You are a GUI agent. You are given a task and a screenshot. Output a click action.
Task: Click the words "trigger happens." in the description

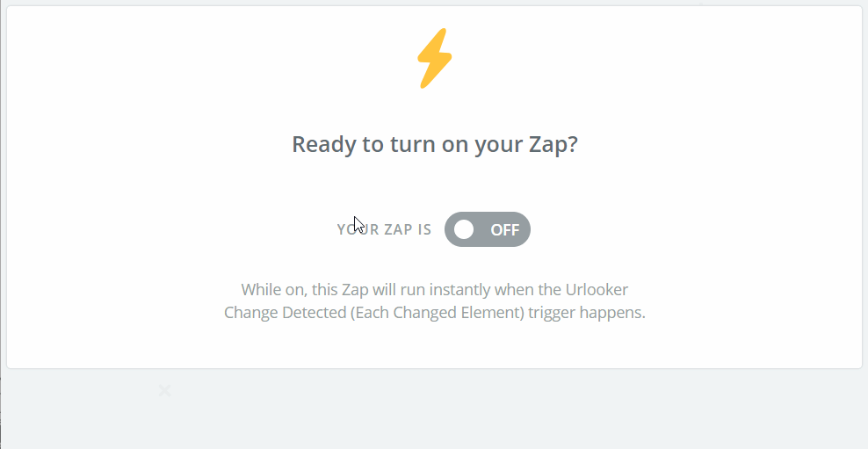point(589,313)
